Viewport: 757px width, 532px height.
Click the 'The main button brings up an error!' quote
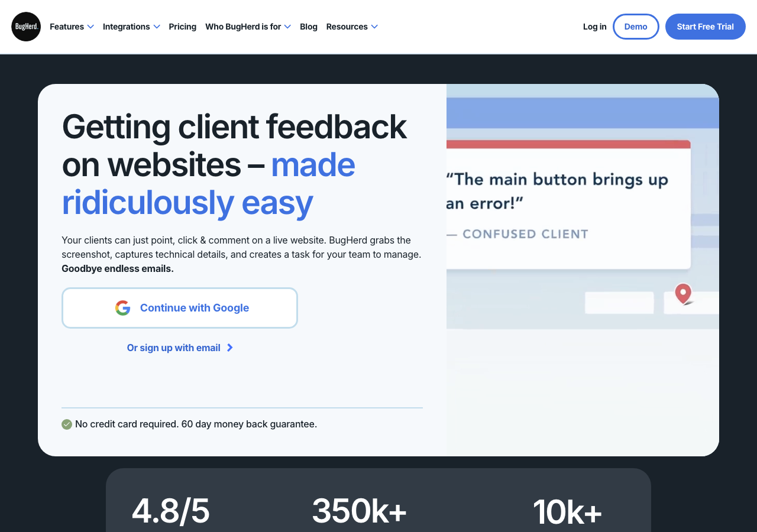click(558, 192)
